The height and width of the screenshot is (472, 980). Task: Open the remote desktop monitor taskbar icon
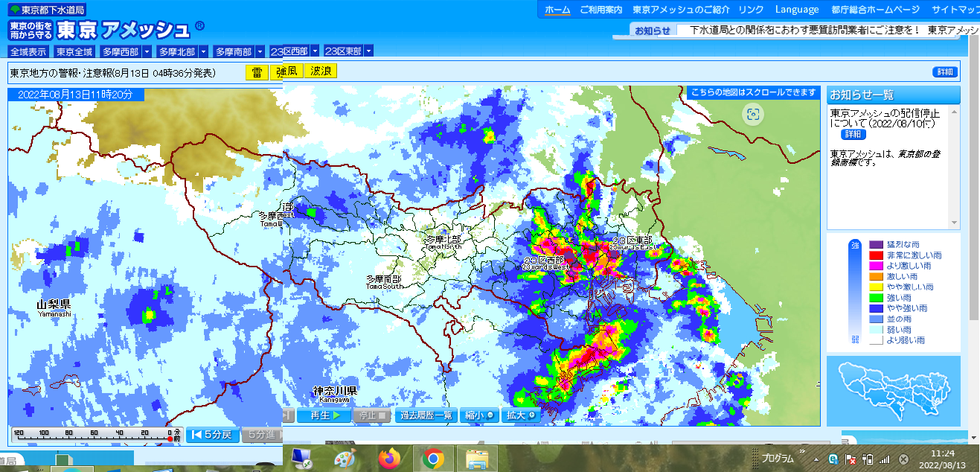[301, 459]
